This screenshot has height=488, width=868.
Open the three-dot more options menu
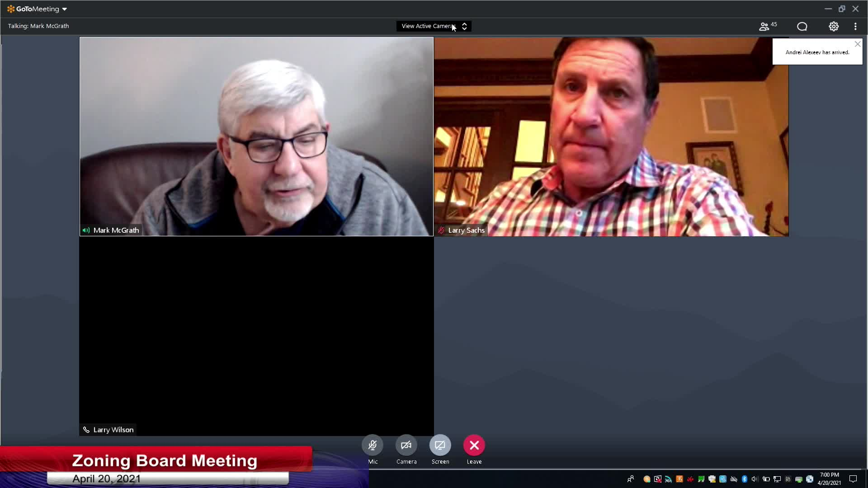click(855, 27)
